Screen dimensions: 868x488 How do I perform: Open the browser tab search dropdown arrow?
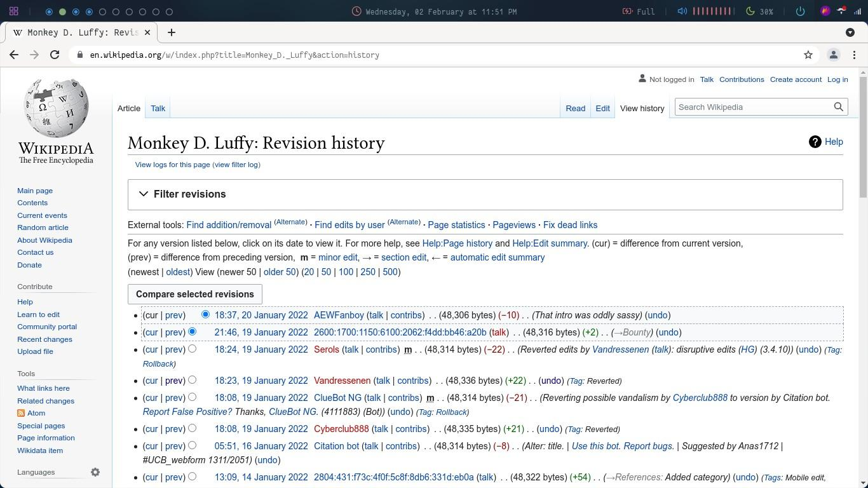pyautogui.click(x=850, y=32)
